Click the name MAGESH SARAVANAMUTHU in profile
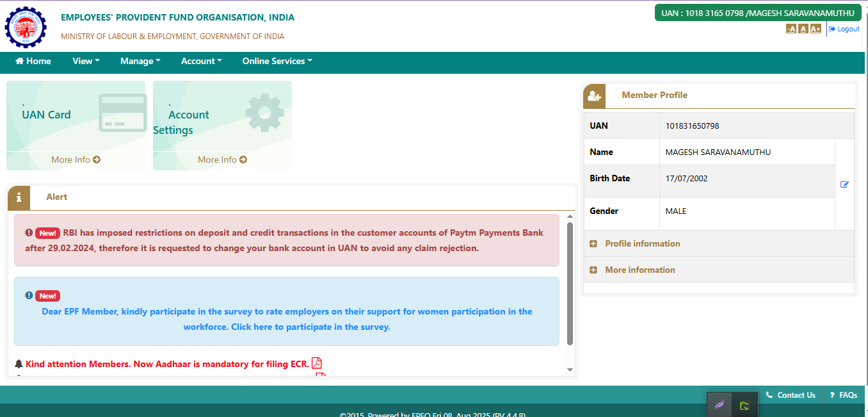 point(718,152)
